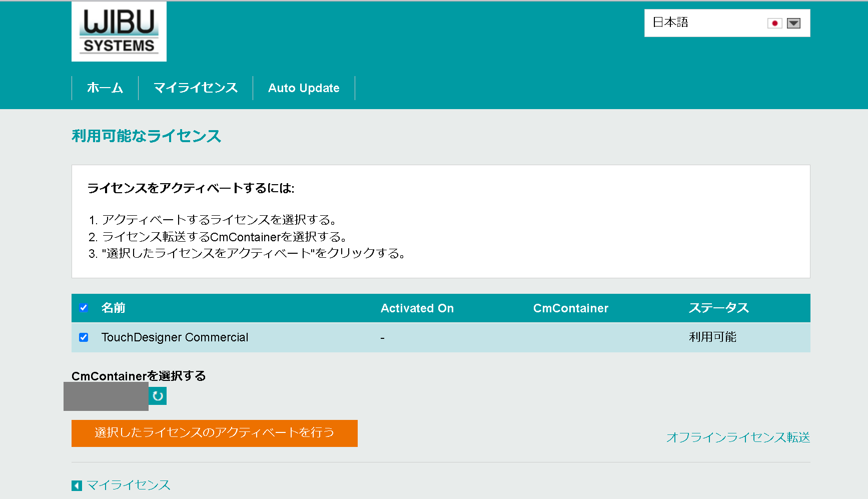Select the TouchDesigner Commercial license name

click(x=175, y=337)
